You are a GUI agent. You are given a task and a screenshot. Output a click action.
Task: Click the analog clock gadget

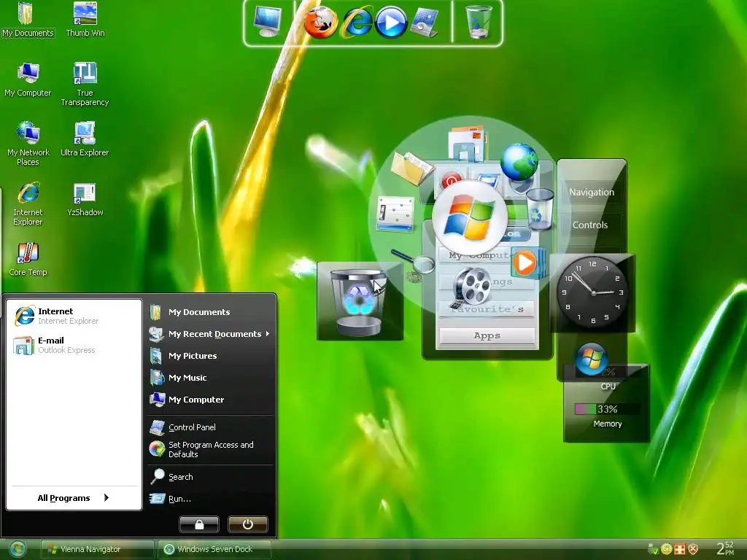(x=593, y=292)
